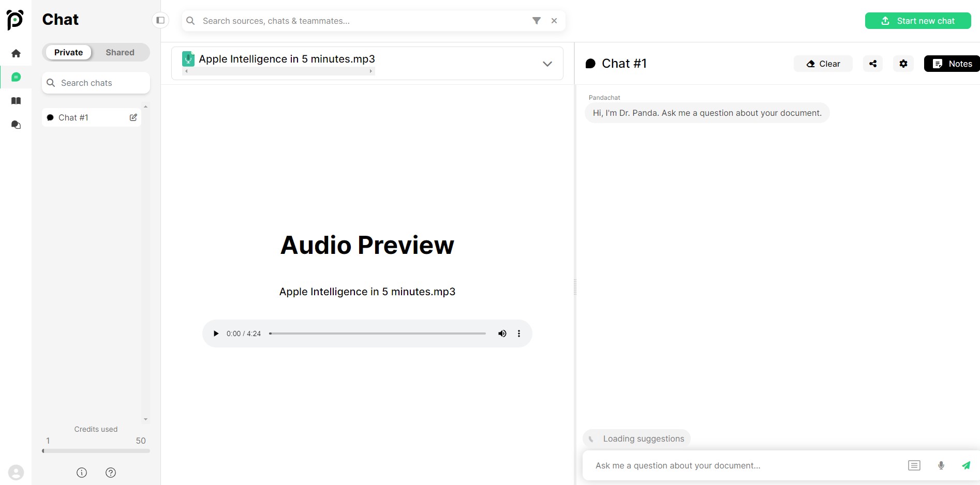Switch to the Private chats tab
Screen dimensions: 980x485
coord(68,52)
